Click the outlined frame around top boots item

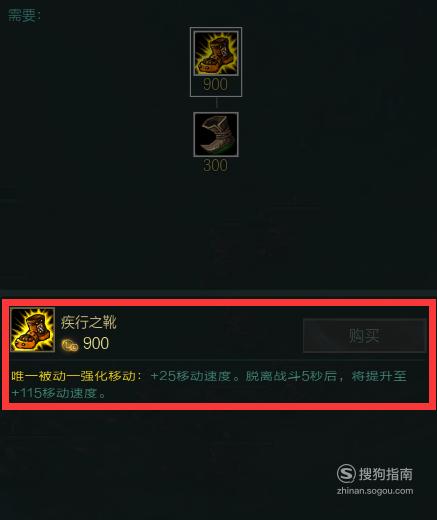[216, 62]
